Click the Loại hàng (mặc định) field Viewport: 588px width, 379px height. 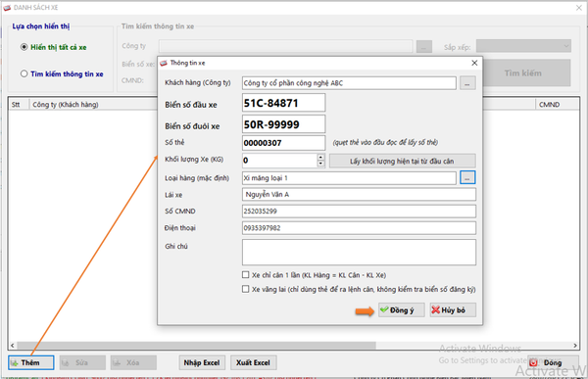tap(349, 177)
